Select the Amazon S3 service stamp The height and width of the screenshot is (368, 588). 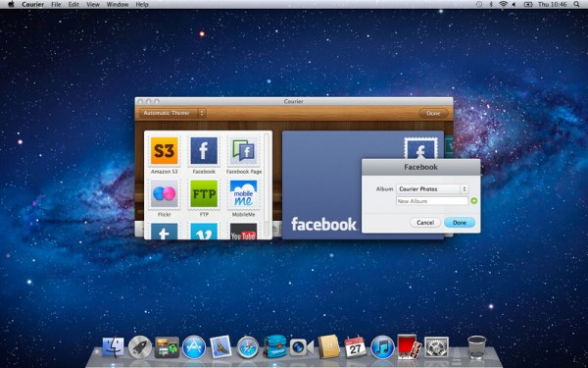point(165,151)
